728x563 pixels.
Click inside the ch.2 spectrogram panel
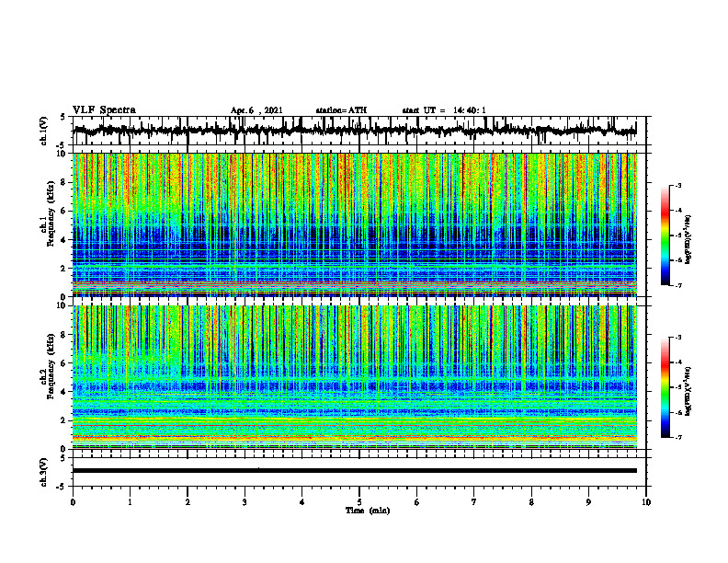(354, 377)
